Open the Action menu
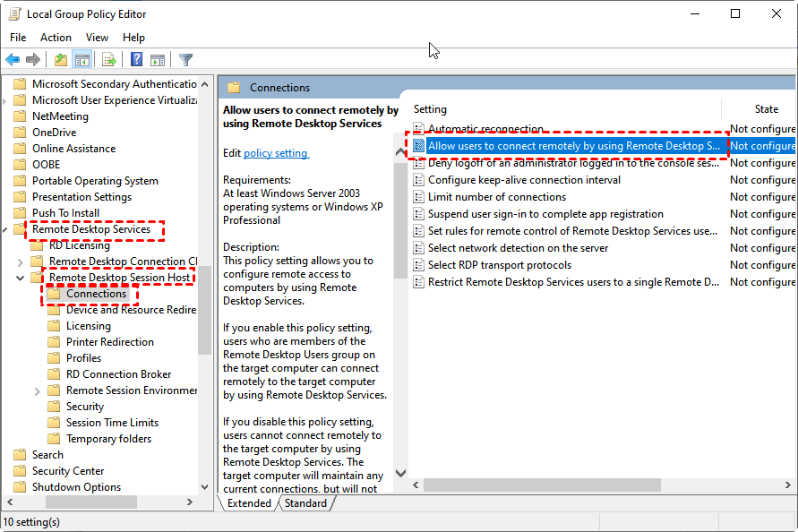The image size is (798, 532). 56,38
